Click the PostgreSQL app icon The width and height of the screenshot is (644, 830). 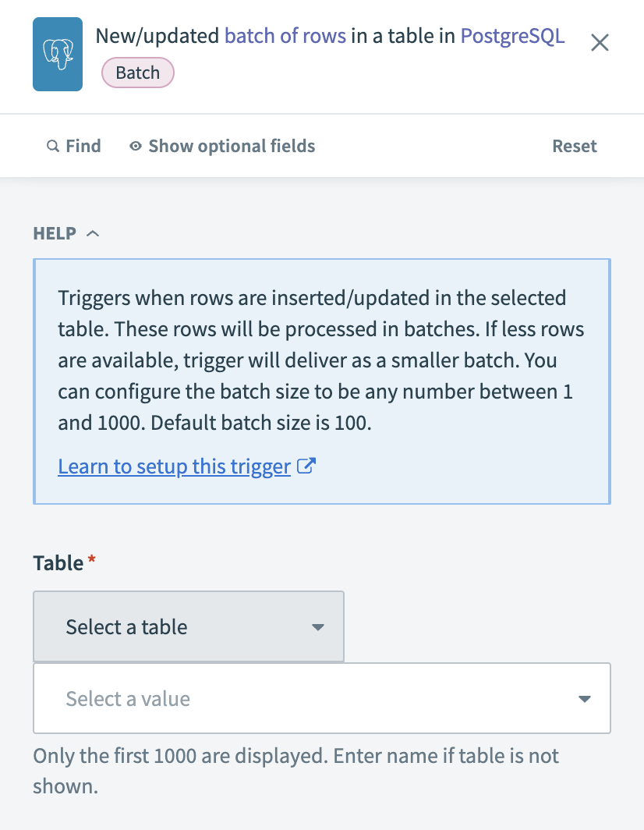[x=58, y=54]
